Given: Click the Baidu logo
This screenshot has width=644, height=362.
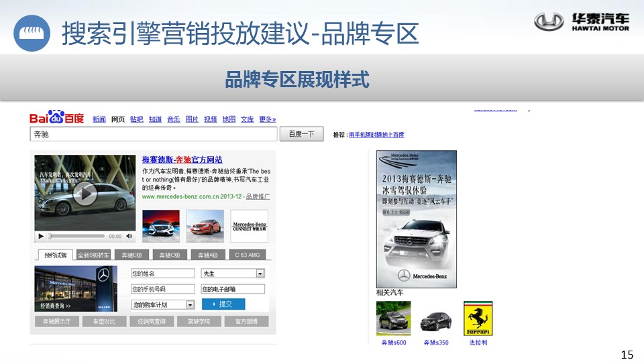Looking at the screenshot, I should tap(56, 119).
